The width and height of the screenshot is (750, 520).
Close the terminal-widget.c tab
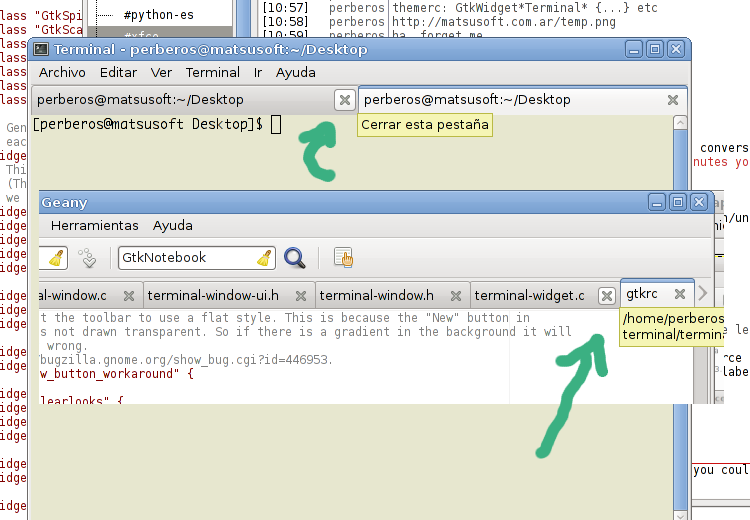[606, 295]
